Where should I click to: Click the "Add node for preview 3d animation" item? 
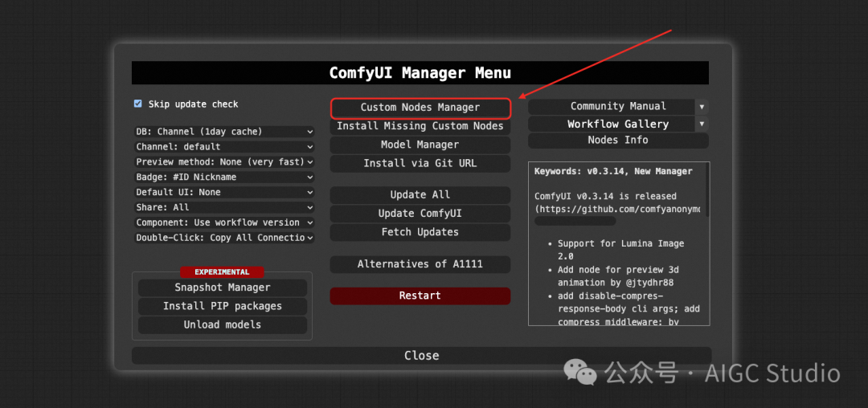point(618,276)
